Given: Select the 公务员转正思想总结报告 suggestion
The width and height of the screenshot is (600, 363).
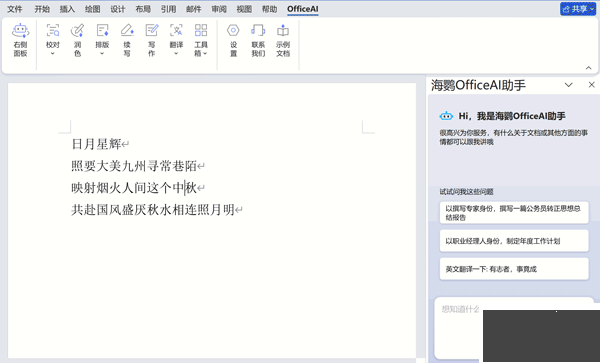Looking at the screenshot, I should click(514, 213).
